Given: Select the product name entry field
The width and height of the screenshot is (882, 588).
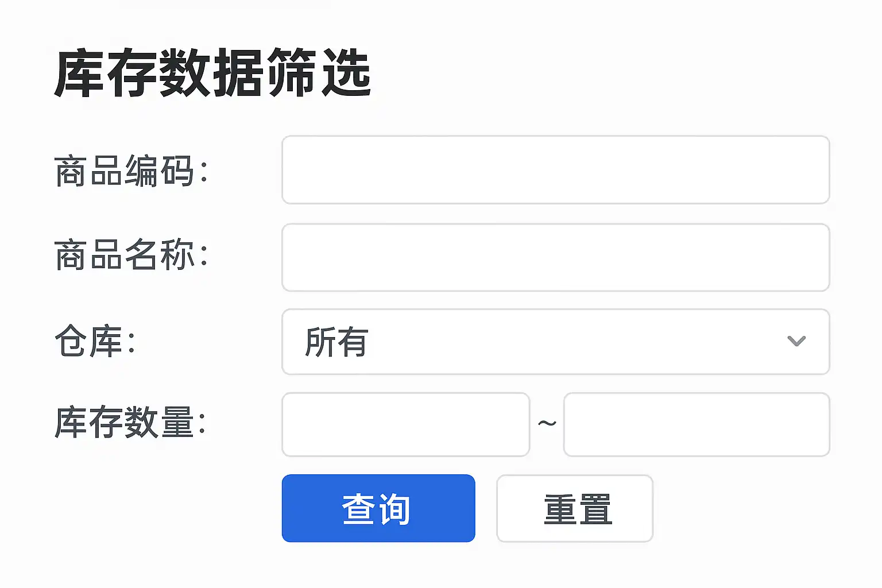Looking at the screenshot, I should coord(555,257).
